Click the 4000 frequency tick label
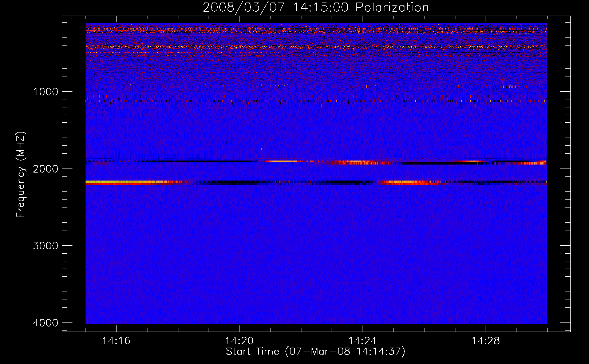 pyautogui.click(x=46, y=323)
